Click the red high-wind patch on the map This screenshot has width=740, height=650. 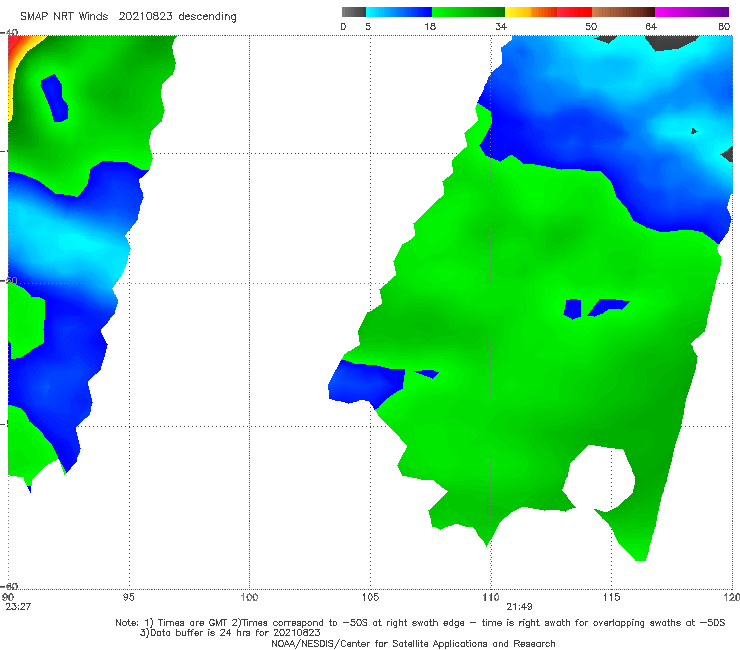pyautogui.click(x=13, y=44)
